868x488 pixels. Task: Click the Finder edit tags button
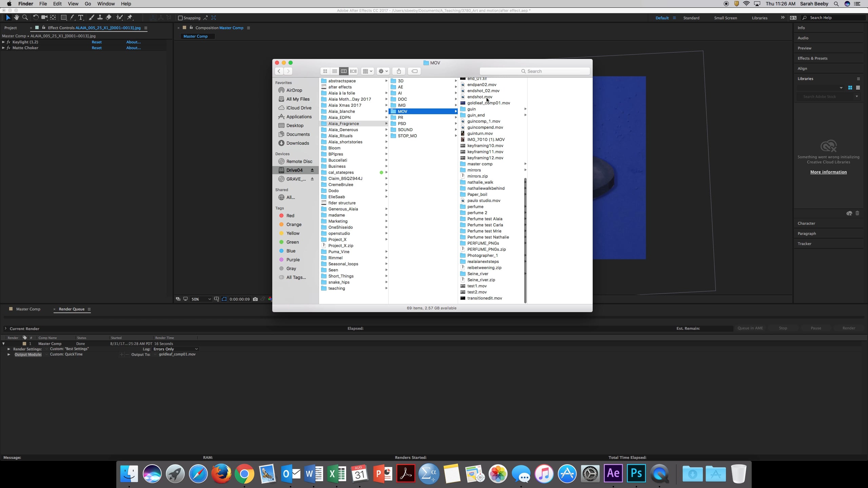click(414, 71)
